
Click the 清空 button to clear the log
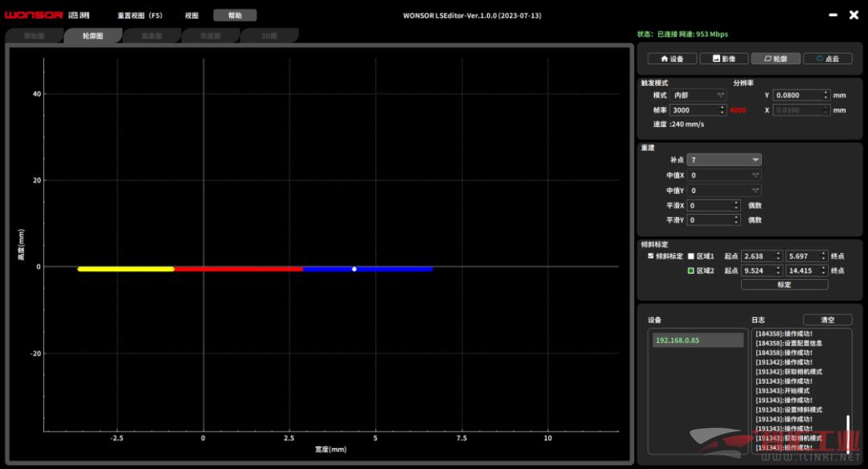(828, 320)
